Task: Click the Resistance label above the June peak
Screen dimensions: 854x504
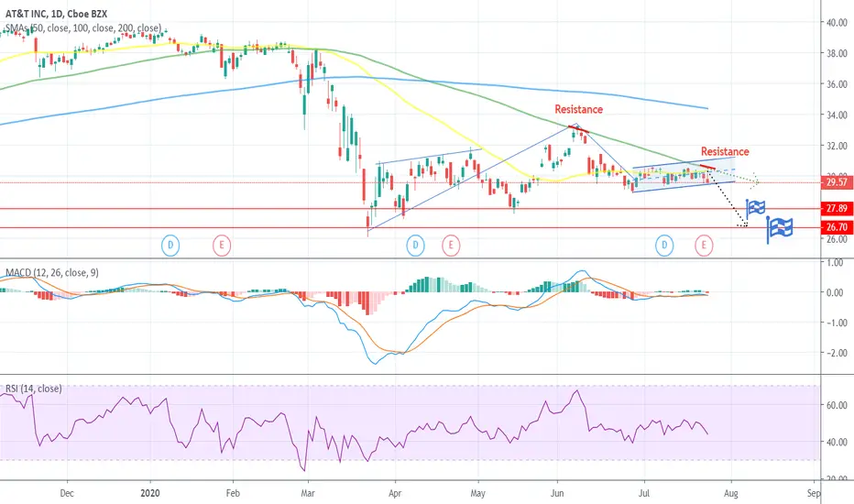Action: pos(578,110)
